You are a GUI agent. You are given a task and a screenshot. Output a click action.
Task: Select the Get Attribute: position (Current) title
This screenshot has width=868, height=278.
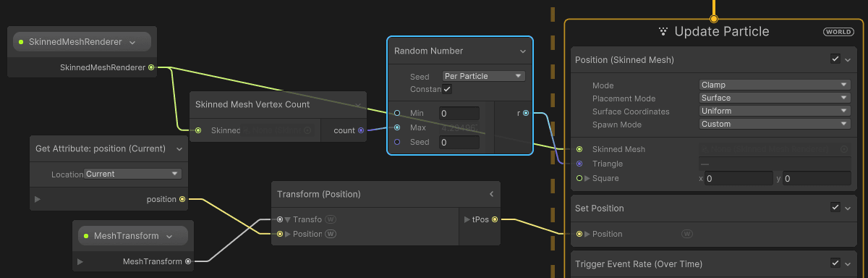(101, 148)
